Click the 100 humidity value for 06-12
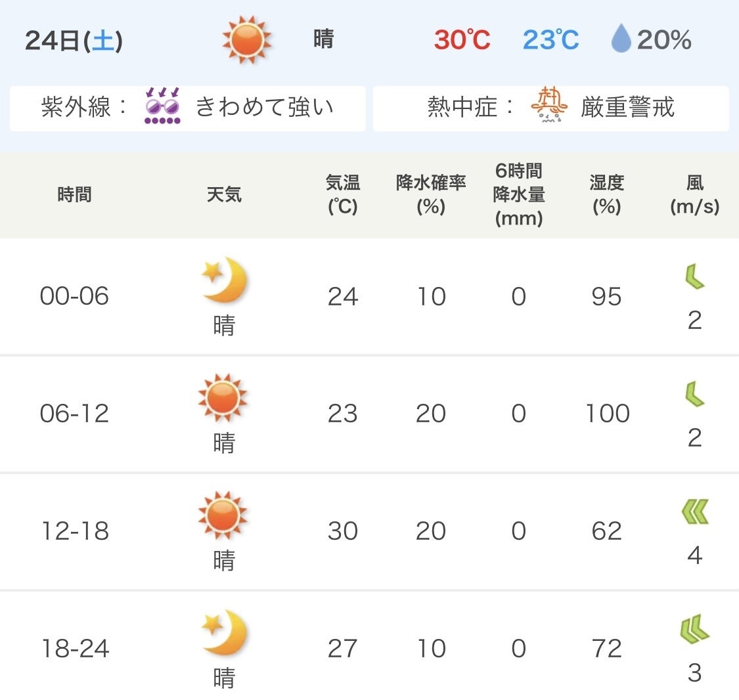 point(607,414)
